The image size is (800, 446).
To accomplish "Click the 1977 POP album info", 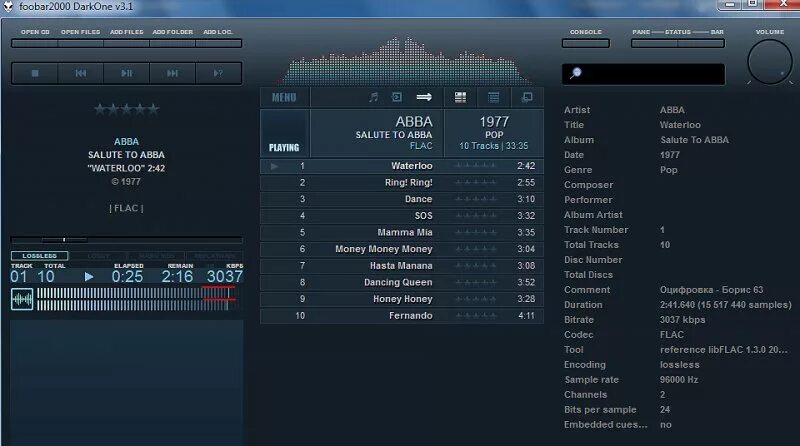I will click(494, 133).
